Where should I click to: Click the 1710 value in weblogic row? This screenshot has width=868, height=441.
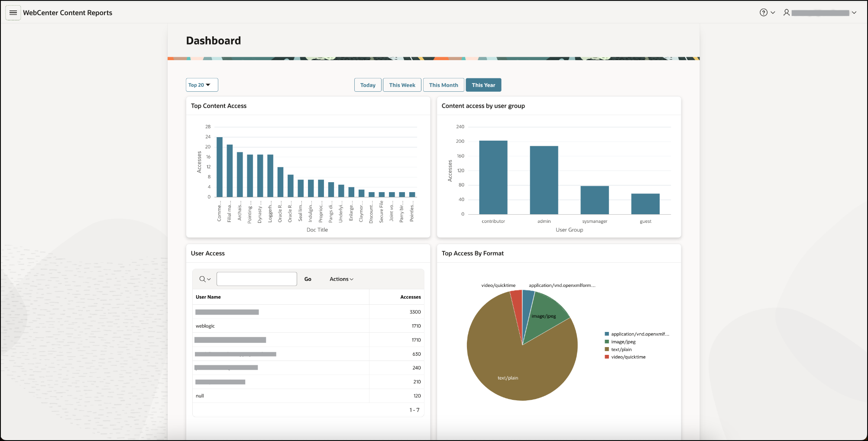[x=416, y=326]
